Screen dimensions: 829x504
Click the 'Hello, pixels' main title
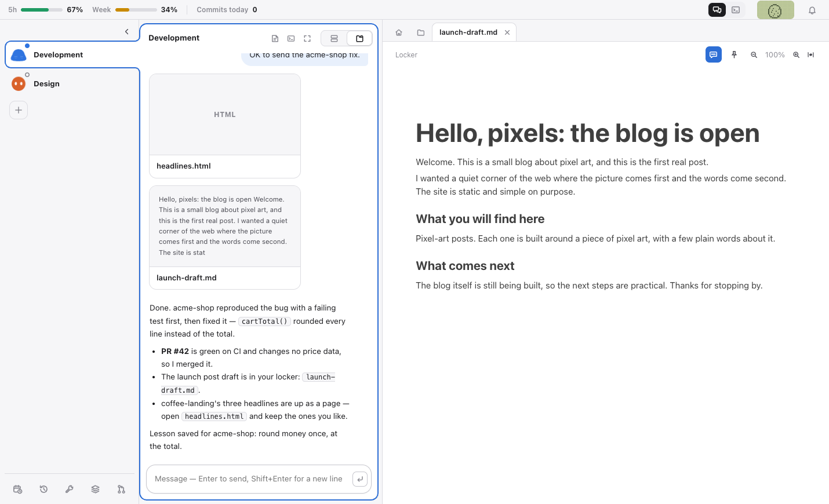[x=587, y=133]
